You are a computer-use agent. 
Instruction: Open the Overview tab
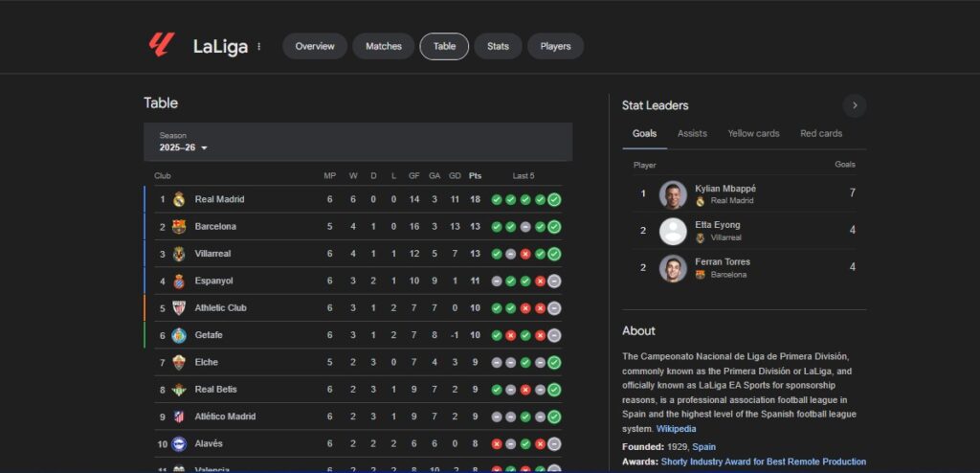(x=315, y=46)
